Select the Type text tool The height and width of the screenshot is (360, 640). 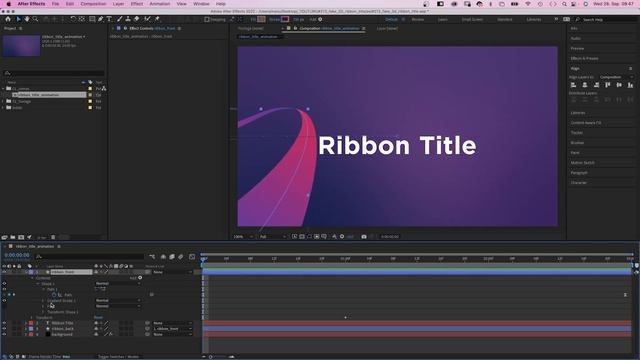(109, 19)
